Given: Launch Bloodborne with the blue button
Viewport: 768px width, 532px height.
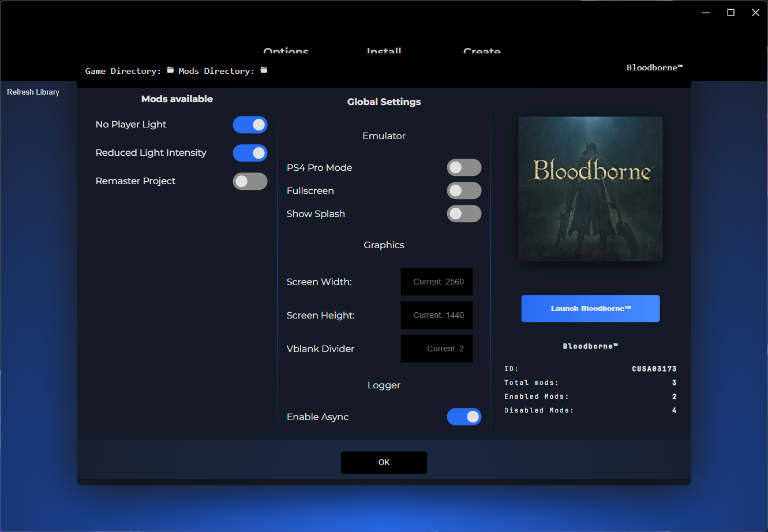Looking at the screenshot, I should 590,308.
